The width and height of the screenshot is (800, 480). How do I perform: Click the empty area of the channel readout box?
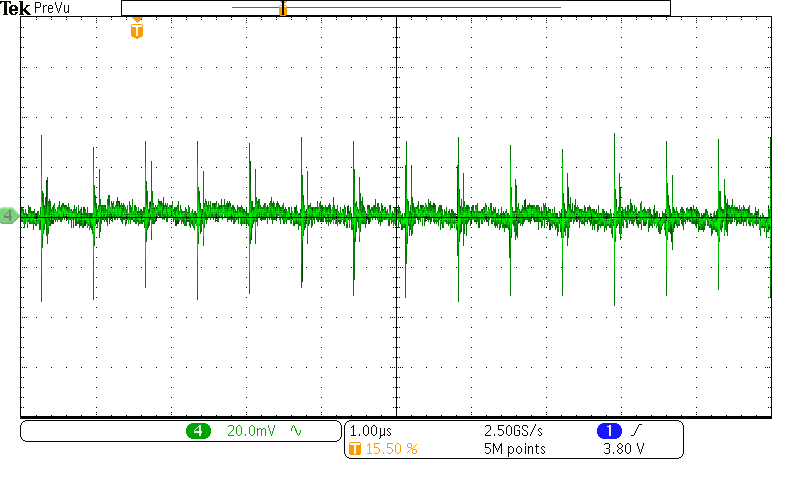click(x=100, y=431)
